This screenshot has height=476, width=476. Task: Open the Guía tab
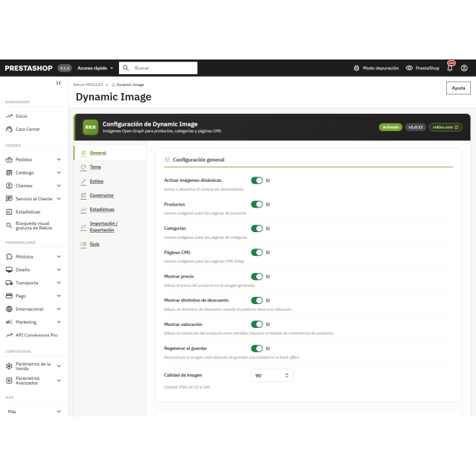point(110,244)
